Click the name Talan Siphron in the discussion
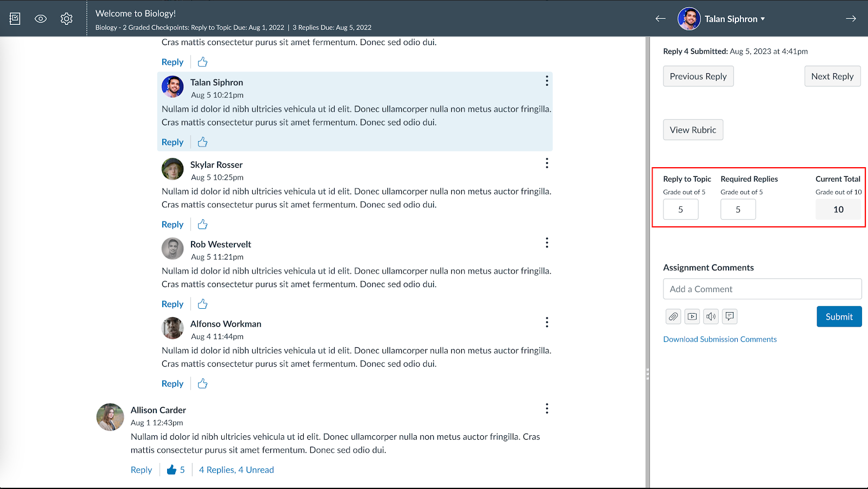This screenshot has width=868, height=489. pyautogui.click(x=216, y=82)
